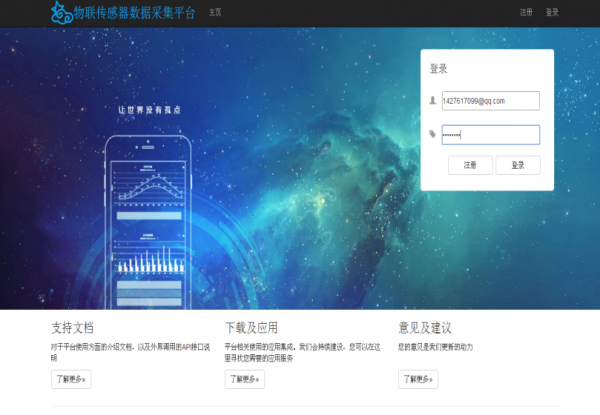Click the key icon beside the password field
The image size is (600, 415).
[432, 134]
